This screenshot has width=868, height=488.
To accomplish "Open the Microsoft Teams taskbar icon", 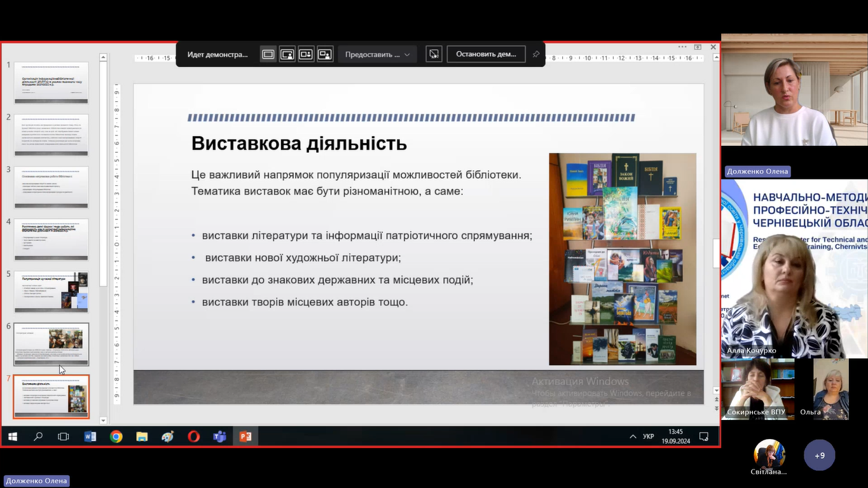I will [x=219, y=436].
